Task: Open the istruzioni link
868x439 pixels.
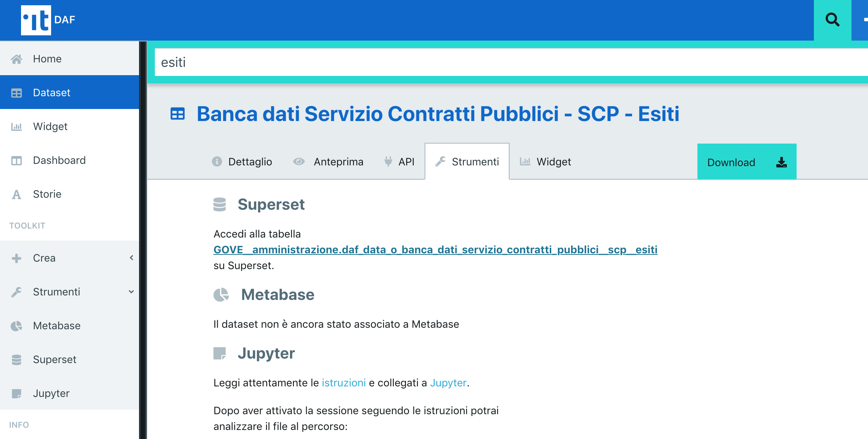Action: click(343, 383)
